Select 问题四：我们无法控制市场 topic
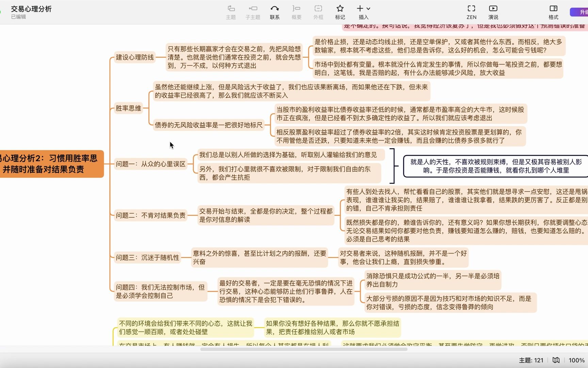Image resolution: width=588 pixels, height=368 pixels. 161,291
